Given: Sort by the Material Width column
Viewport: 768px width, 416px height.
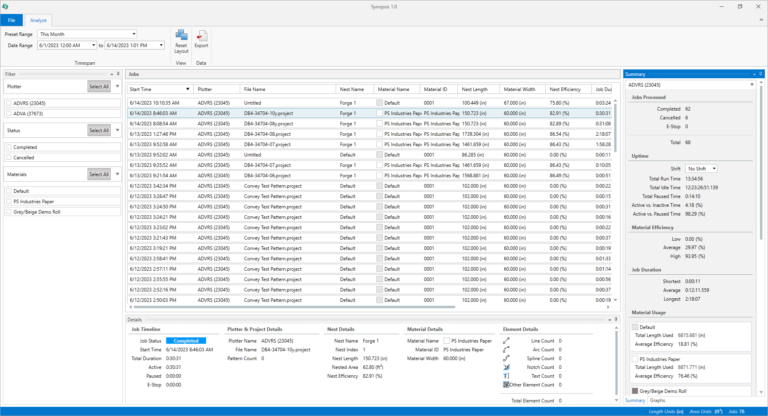Looking at the screenshot, I should tap(522, 89).
